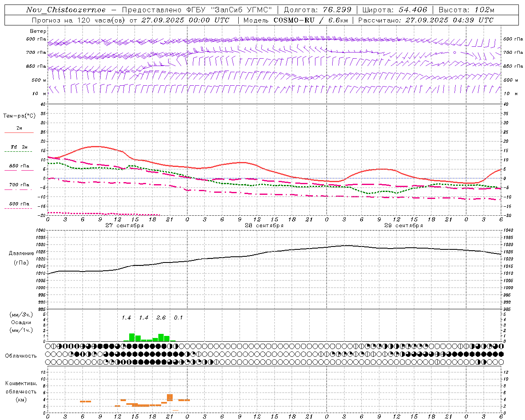Click the '(мм/1ч.)' precipitation unit label

[x=21, y=330]
